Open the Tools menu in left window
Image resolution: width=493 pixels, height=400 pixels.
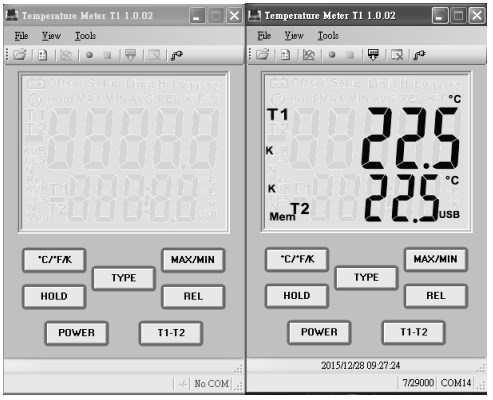tap(86, 36)
